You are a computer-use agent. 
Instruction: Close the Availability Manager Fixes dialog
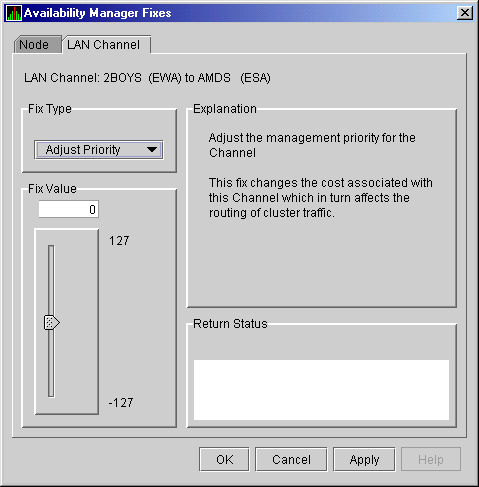click(x=465, y=13)
